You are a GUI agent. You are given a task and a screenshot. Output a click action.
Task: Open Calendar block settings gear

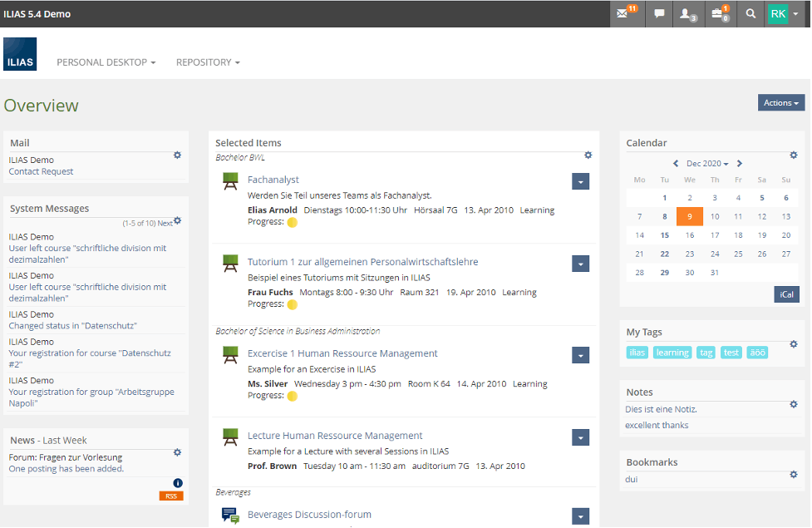[794, 155]
